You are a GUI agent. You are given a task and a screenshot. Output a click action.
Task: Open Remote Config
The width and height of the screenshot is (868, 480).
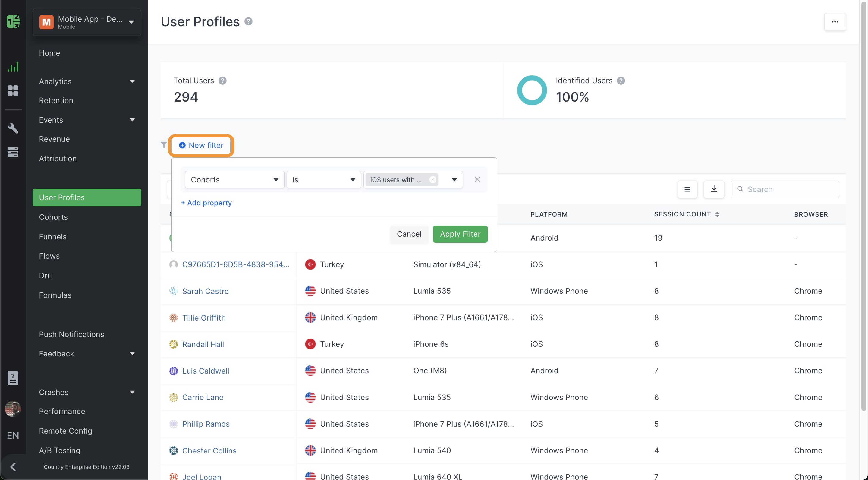(65, 431)
